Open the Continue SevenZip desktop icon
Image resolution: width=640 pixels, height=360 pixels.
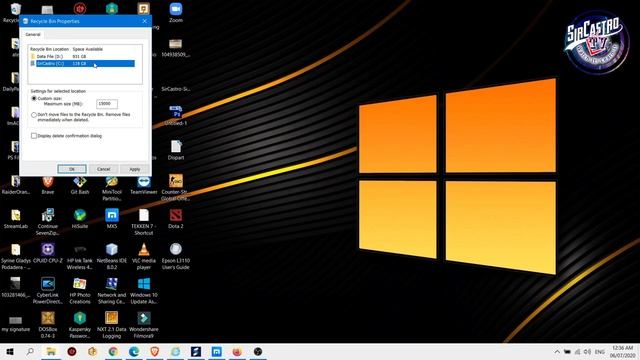[x=48, y=222]
